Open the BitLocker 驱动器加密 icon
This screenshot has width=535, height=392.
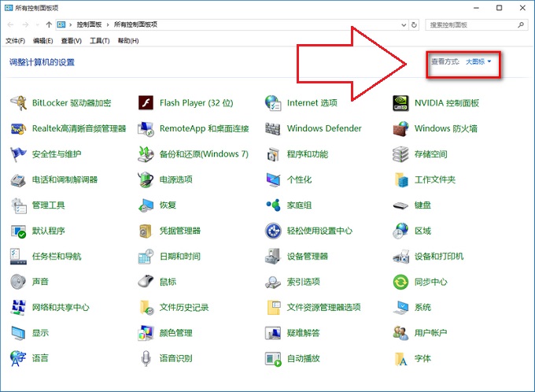[18, 103]
